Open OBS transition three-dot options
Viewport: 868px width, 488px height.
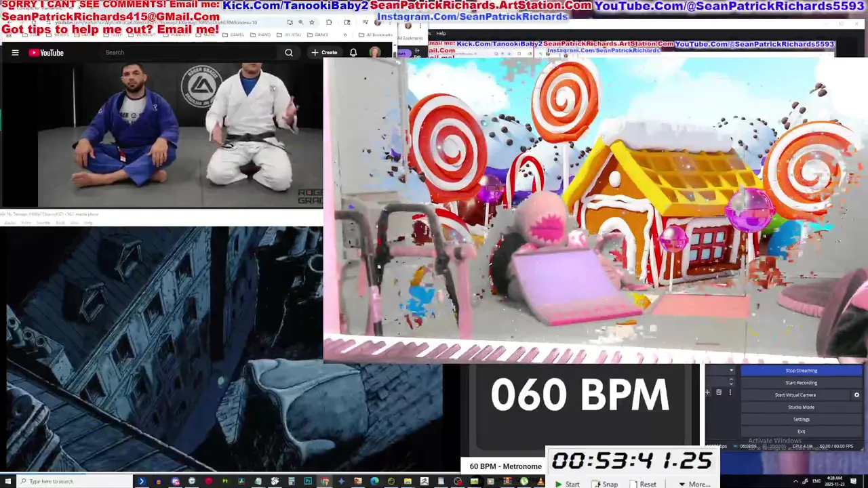(x=730, y=392)
